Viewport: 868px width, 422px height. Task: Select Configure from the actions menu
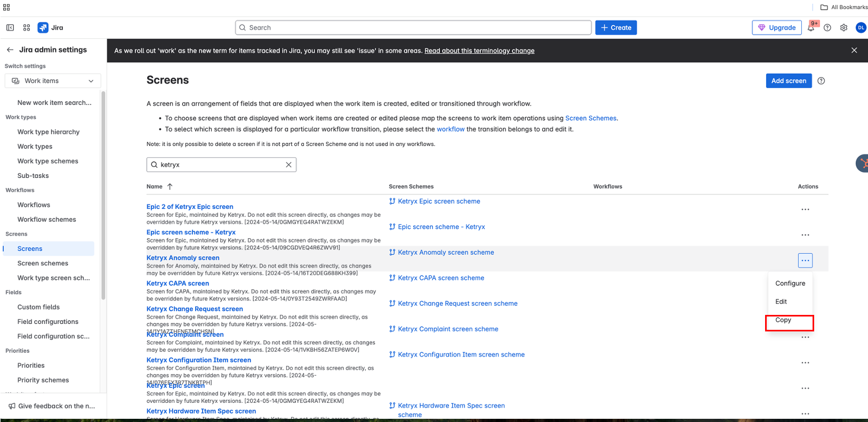(x=790, y=283)
